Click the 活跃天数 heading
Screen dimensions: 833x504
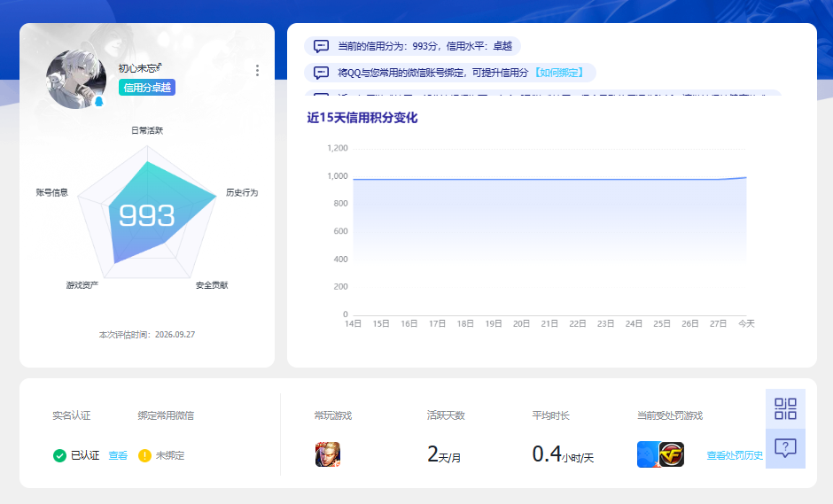[446, 415]
